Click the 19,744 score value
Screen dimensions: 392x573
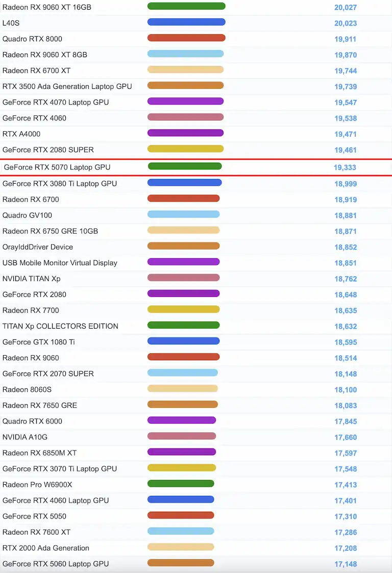click(346, 71)
